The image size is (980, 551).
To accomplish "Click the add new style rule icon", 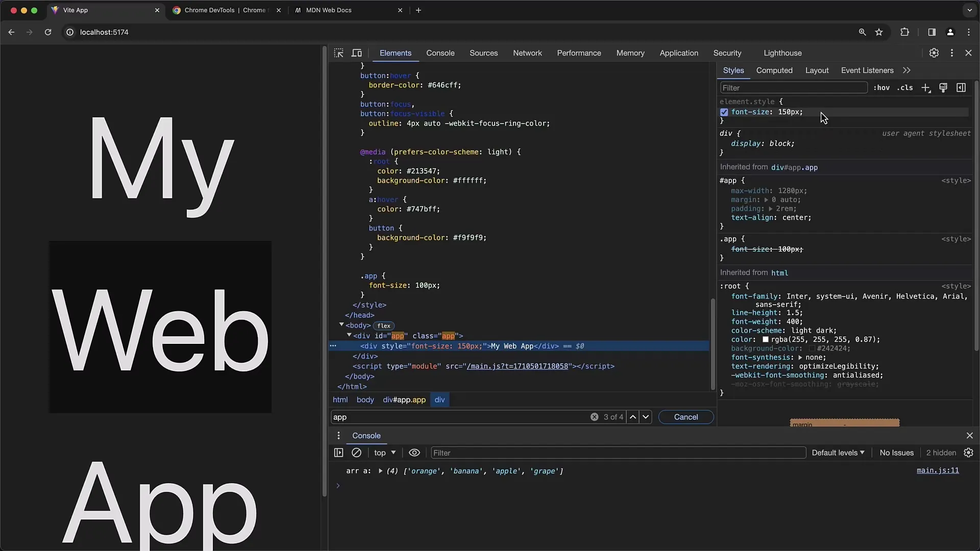I will (926, 88).
